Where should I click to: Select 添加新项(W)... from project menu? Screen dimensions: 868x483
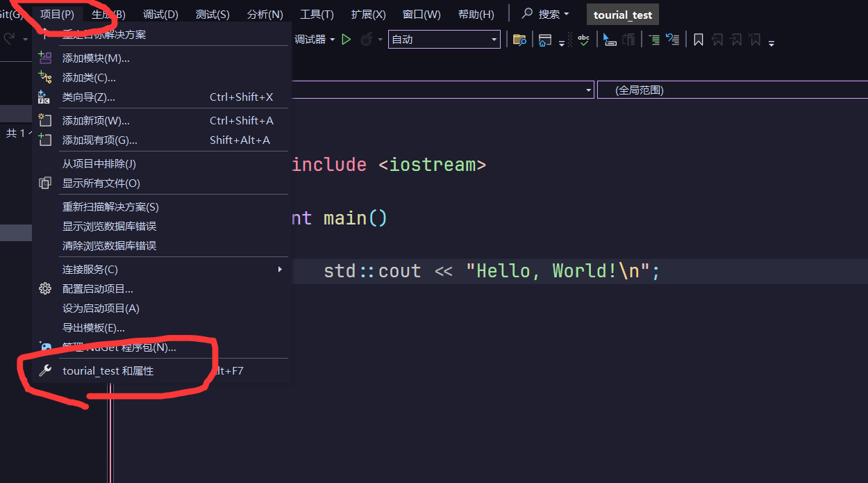[96, 121]
